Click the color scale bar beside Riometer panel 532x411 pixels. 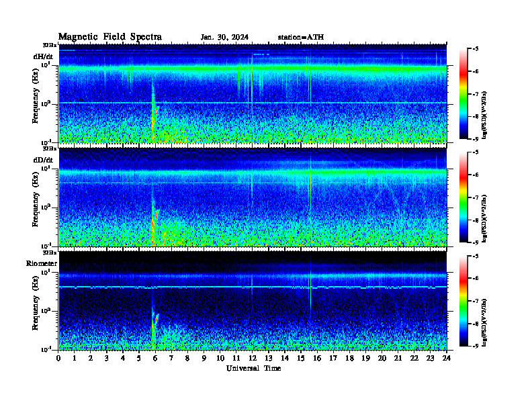(463, 301)
